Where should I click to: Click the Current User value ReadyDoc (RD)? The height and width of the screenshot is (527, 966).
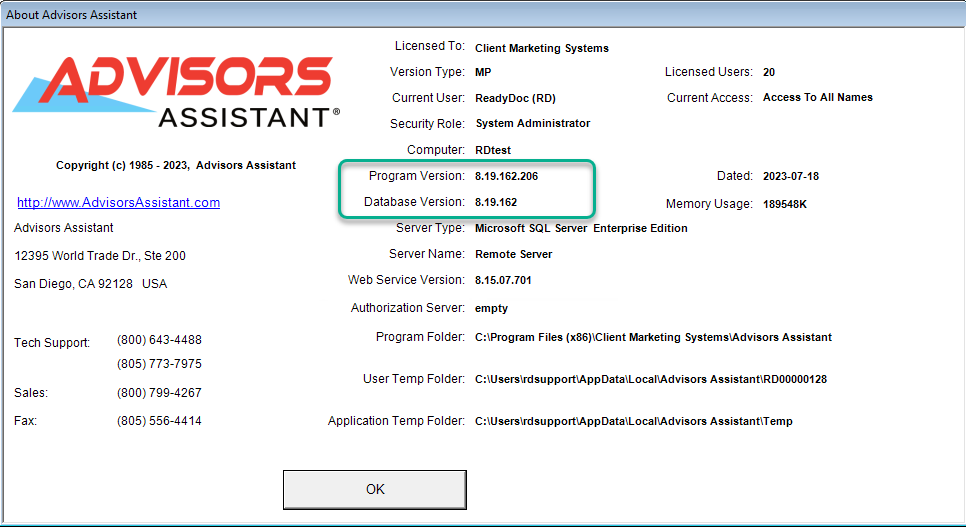[516, 98]
